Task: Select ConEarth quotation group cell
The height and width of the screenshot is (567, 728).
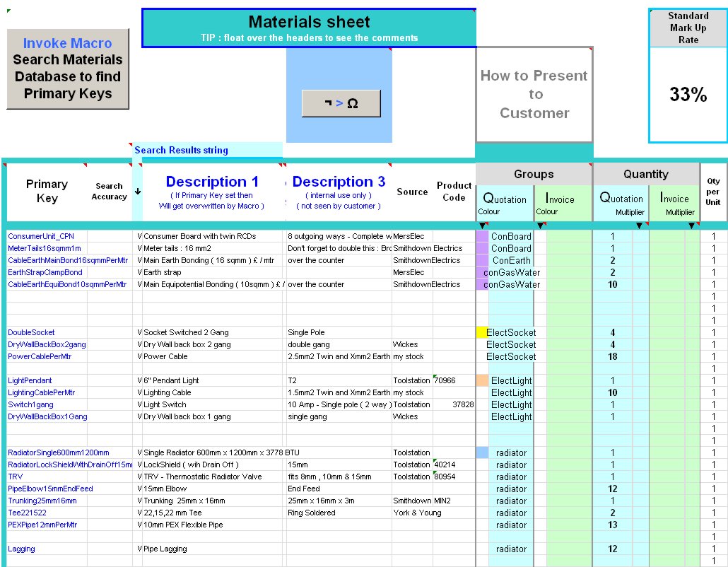Action: tap(511, 260)
